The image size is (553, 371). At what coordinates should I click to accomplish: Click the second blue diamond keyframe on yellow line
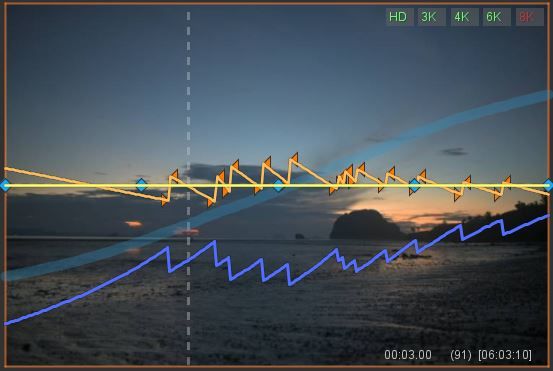pos(141,185)
